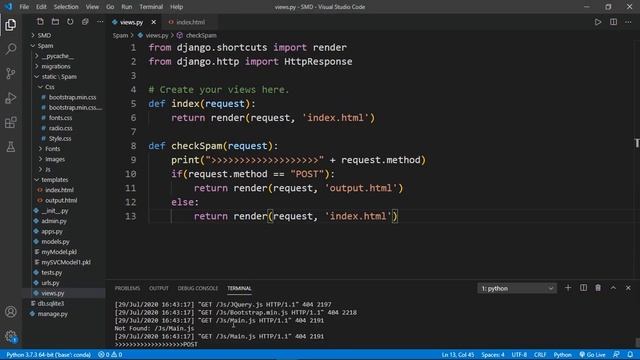Screen dimensions: 640x360
Task: Change encoding via UTF-8
Action: click(x=519, y=355)
